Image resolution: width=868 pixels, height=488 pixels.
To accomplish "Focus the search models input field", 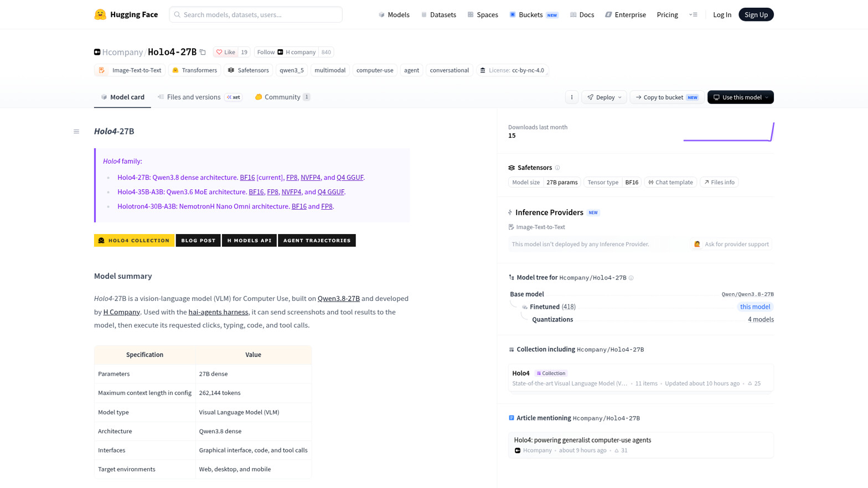I will [256, 14].
